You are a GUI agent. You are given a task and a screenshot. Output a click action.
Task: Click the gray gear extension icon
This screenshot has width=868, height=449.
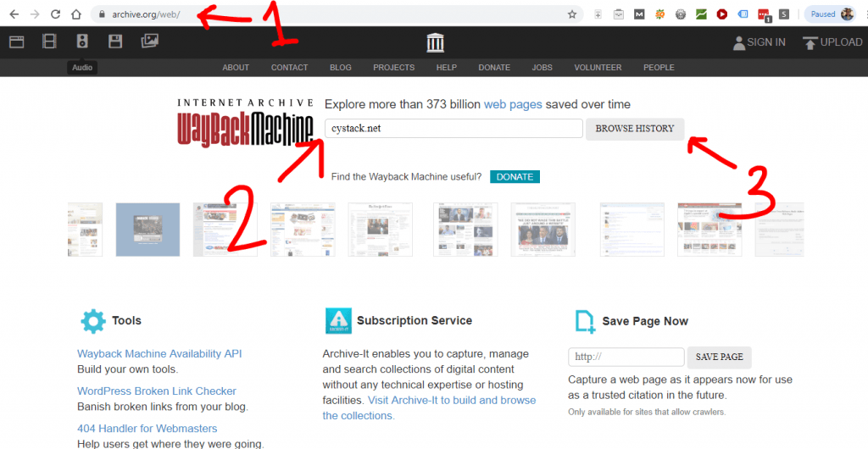coord(681,15)
